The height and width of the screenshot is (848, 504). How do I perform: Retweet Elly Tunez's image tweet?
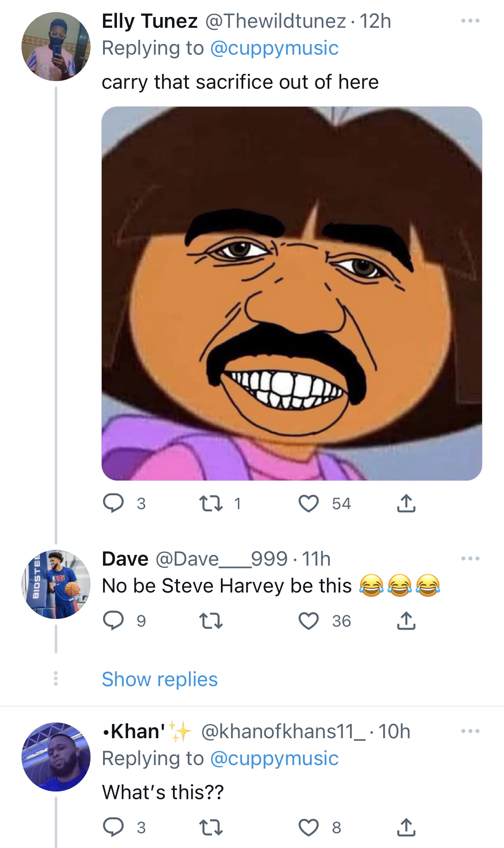(x=211, y=503)
